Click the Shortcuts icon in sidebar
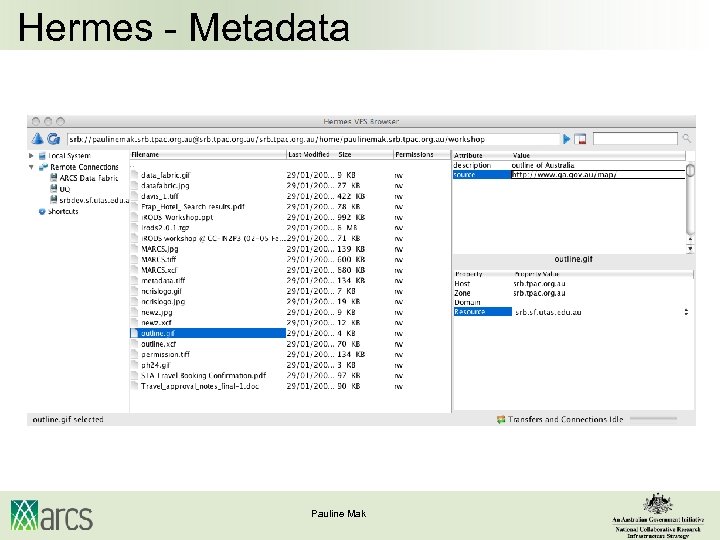The width and height of the screenshot is (720, 540). pos(42,211)
